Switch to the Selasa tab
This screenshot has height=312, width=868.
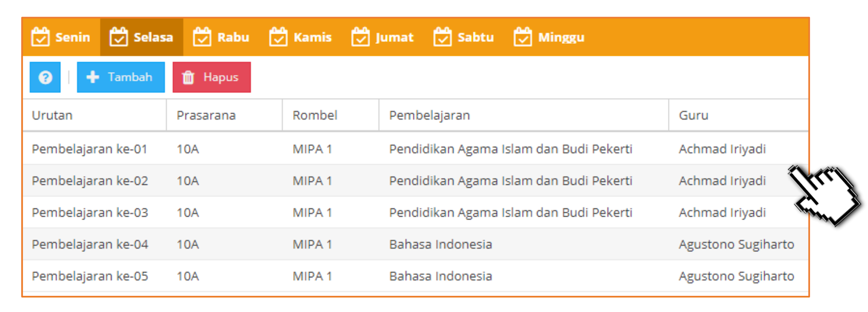(142, 37)
